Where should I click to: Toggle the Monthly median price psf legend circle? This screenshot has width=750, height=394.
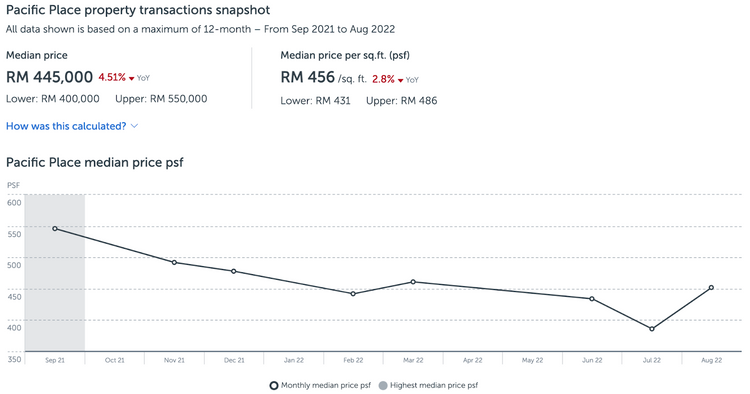[274, 385]
